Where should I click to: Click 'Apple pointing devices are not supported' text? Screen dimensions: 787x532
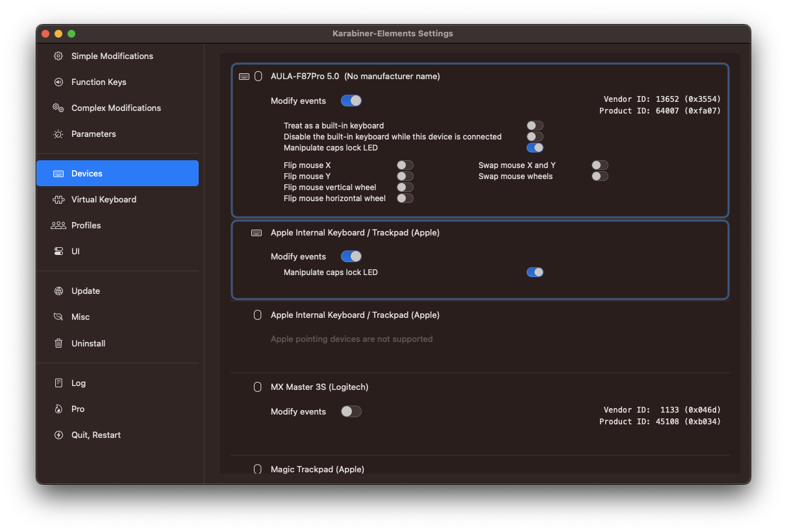pyautogui.click(x=351, y=339)
